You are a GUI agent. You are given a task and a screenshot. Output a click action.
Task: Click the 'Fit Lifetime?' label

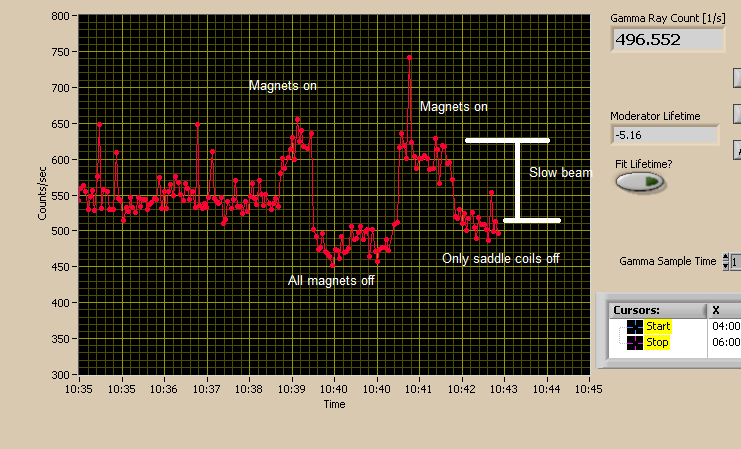coord(643,164)
